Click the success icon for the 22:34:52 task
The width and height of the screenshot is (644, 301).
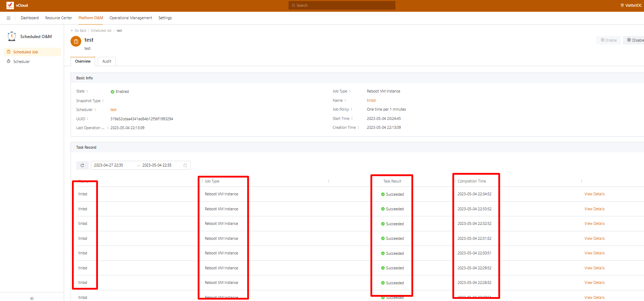tap(383, 194)
